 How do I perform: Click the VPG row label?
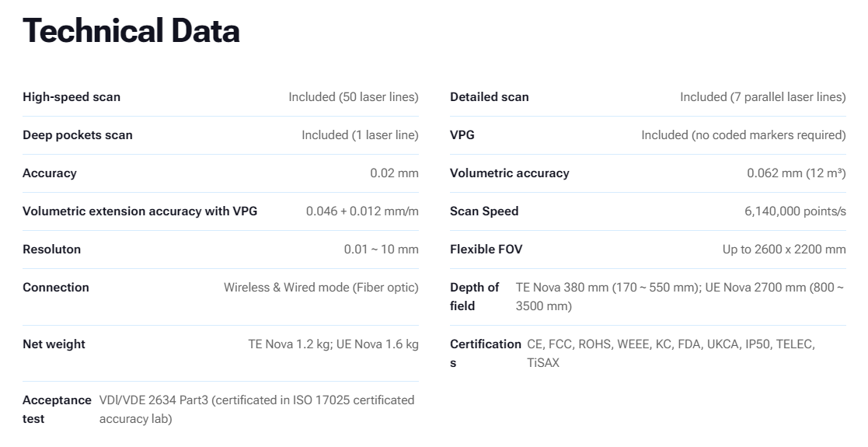click(462, 135)
